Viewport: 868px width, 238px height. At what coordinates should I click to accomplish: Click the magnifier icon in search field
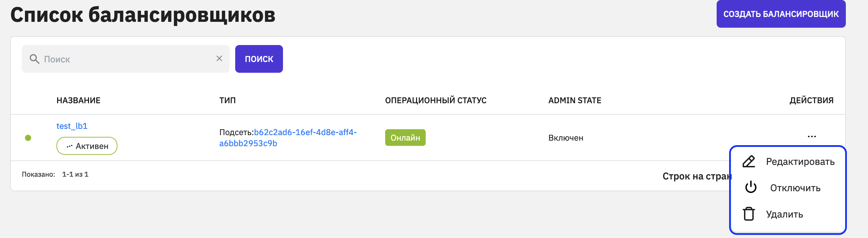34,59
